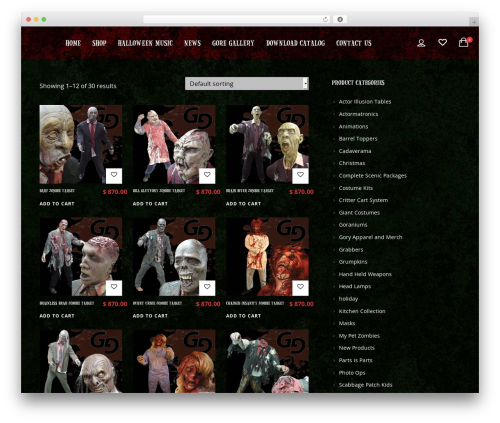Open the Contact Us menu item

click(353, 43)
